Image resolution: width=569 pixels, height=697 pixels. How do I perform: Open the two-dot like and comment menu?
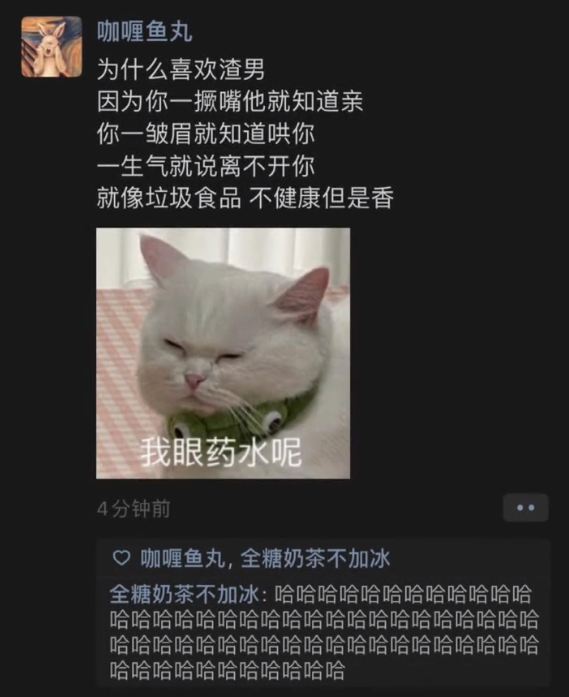tap(525, 508)
